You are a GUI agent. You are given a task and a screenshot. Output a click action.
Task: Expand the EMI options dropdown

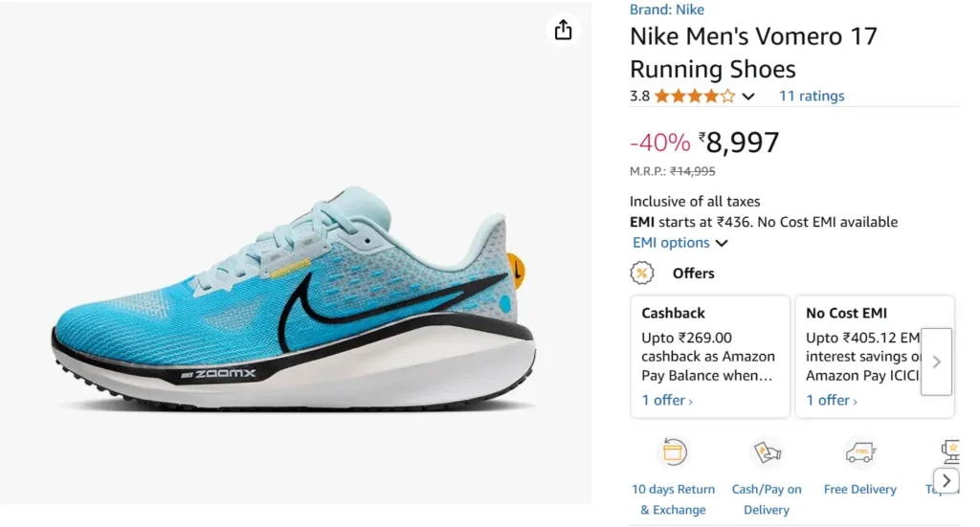tap(679, 243)
